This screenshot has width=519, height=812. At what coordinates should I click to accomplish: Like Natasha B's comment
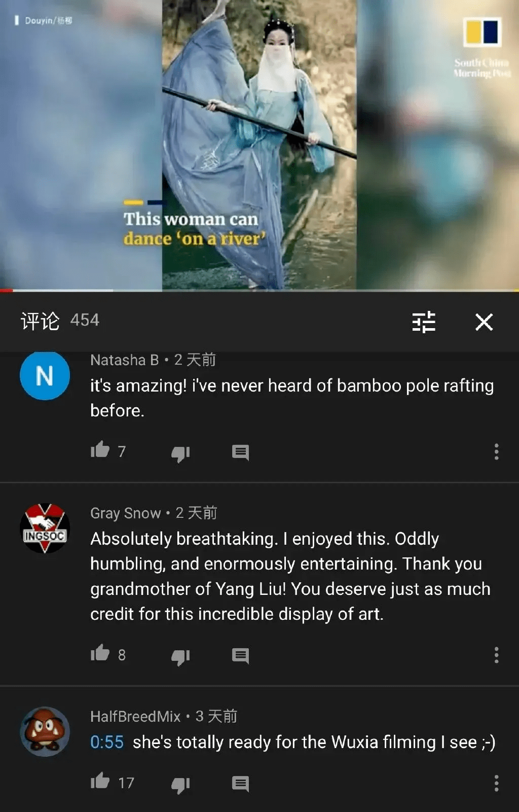pyautogui.click(x=100, y=450)
